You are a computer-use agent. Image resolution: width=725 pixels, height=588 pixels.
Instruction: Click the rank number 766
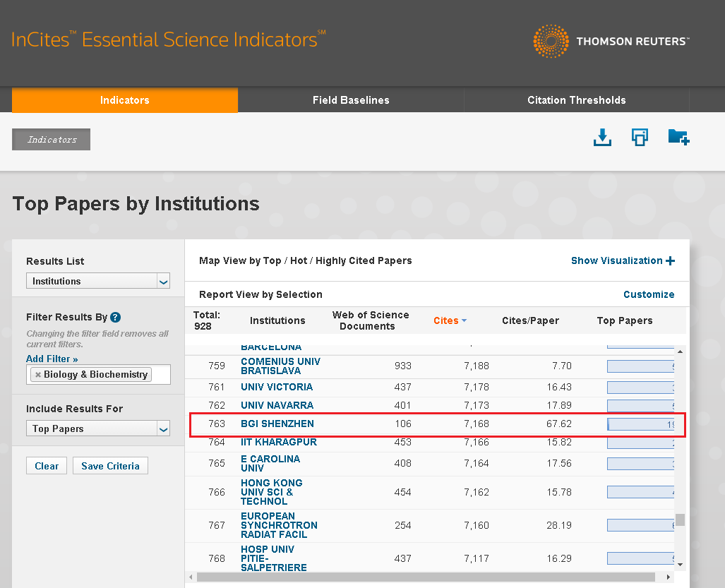pos(217,492)
